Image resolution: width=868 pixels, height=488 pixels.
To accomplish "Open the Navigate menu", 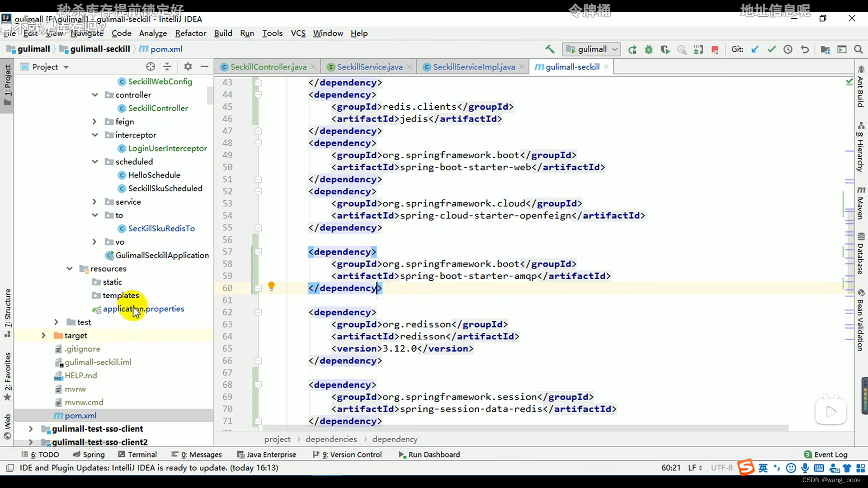I will 87,33.
